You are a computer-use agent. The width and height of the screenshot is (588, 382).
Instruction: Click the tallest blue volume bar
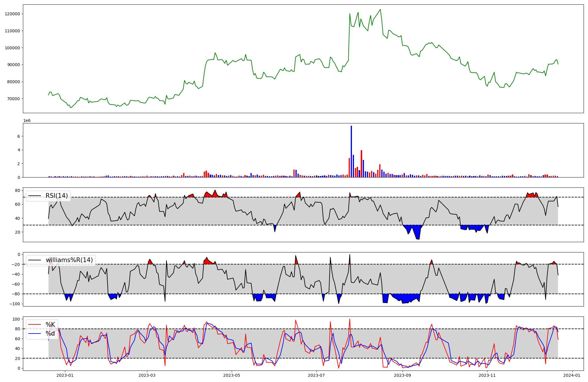(x=351, y=152)
